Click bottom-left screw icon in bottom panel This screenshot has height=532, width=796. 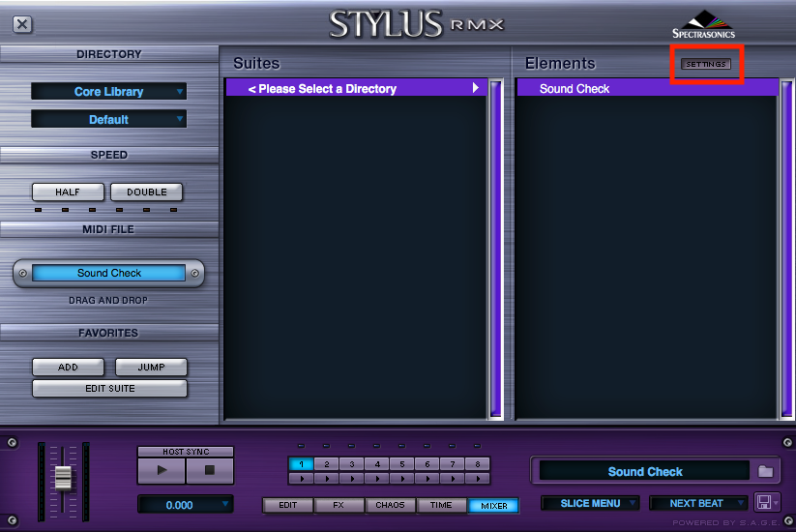point(13,520)
